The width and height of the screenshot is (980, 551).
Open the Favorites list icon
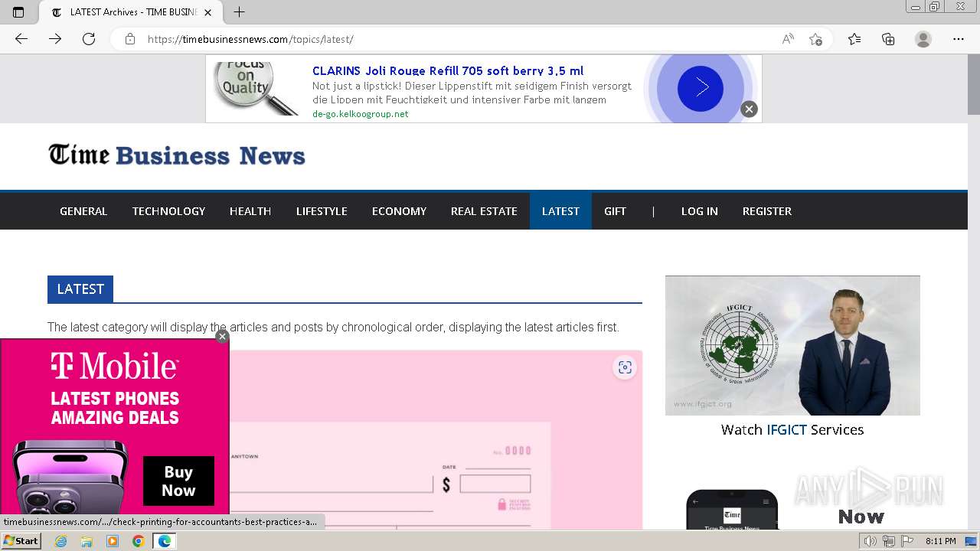[854, 39]
